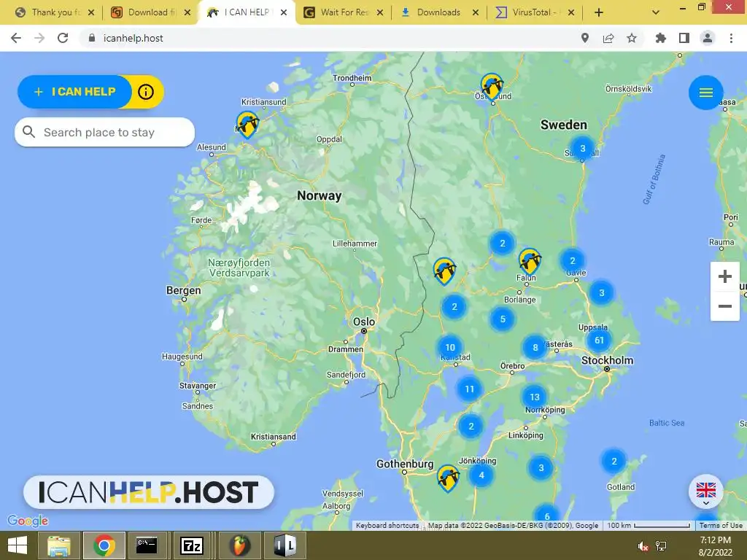Open the language selector with UK flag
Viewport: 747px width, 560px height.
705,491
